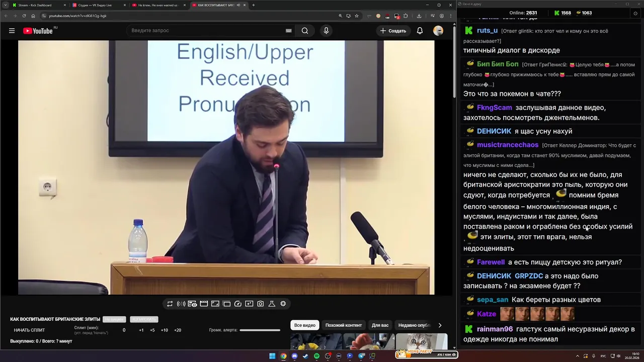The image size is (644, 362).
Task: Toggle the loop icon in the player toolbar
Action: [x=170, y=304]
